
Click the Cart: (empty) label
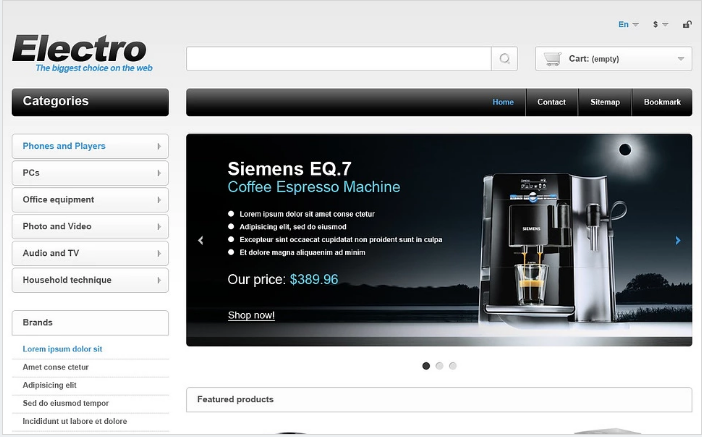594,59
